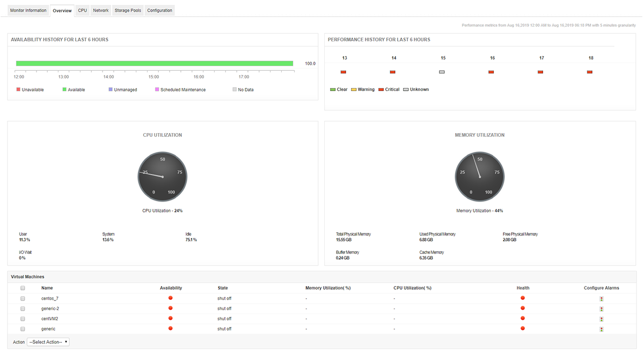This screenshot has width=644, height=352.
Task: Open Configure Alarms icon for generic-2
Action: click(x=602, y=309)
